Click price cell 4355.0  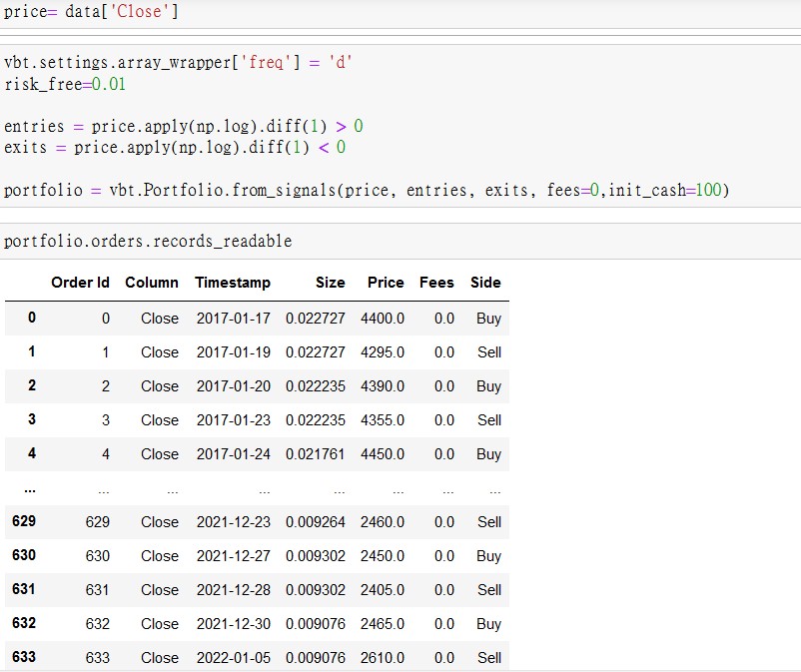pyautogui.click(x=383, y=420)
